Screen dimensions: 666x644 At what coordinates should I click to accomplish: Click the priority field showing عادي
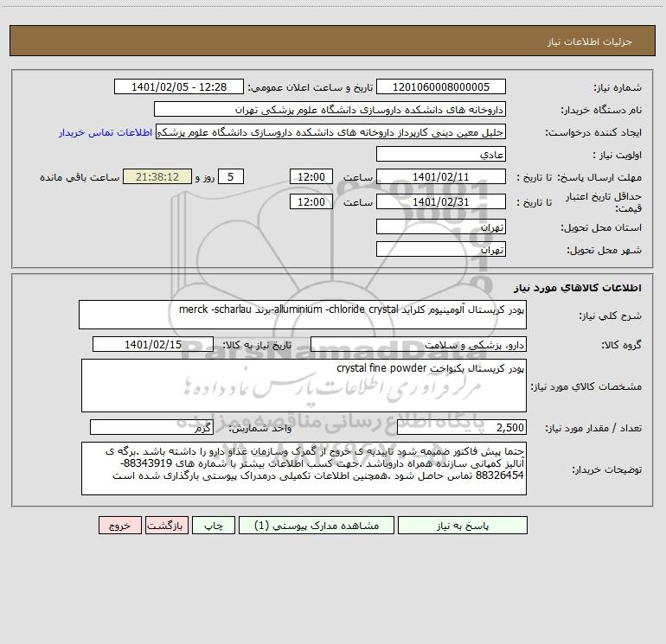[x=441, y=154]
